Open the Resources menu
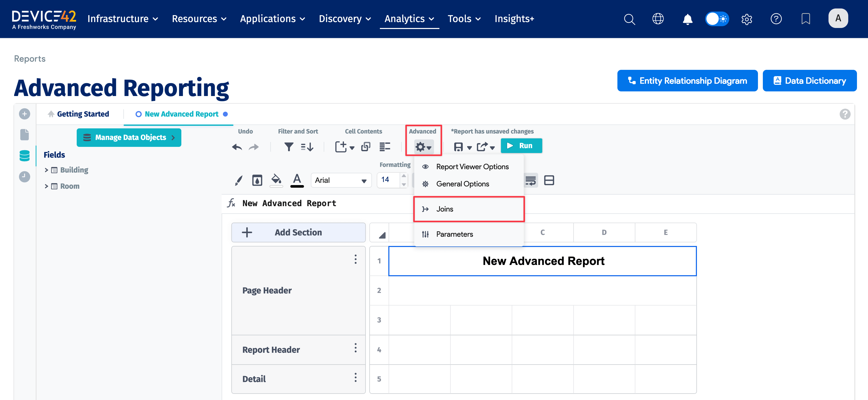Viewport: 868px width, 400px height. coord(199,19)
